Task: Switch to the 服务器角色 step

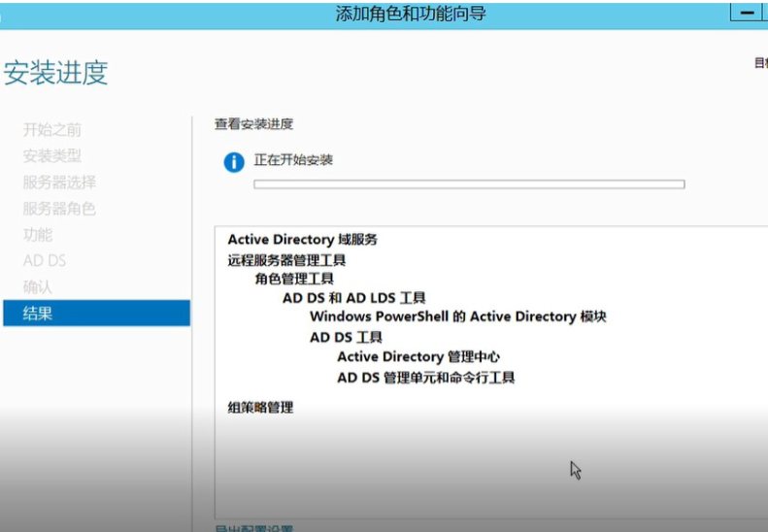Action: pos(59,209)
